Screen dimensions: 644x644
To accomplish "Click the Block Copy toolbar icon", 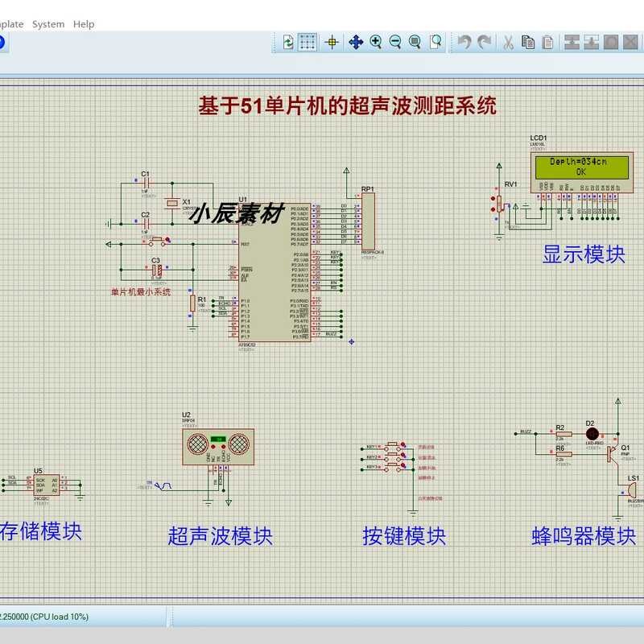I will (572, 43).
